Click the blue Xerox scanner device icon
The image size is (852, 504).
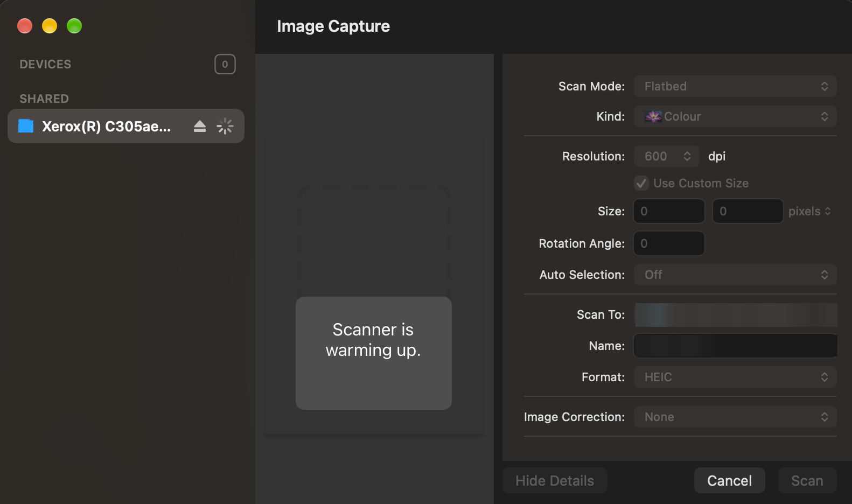26,126
